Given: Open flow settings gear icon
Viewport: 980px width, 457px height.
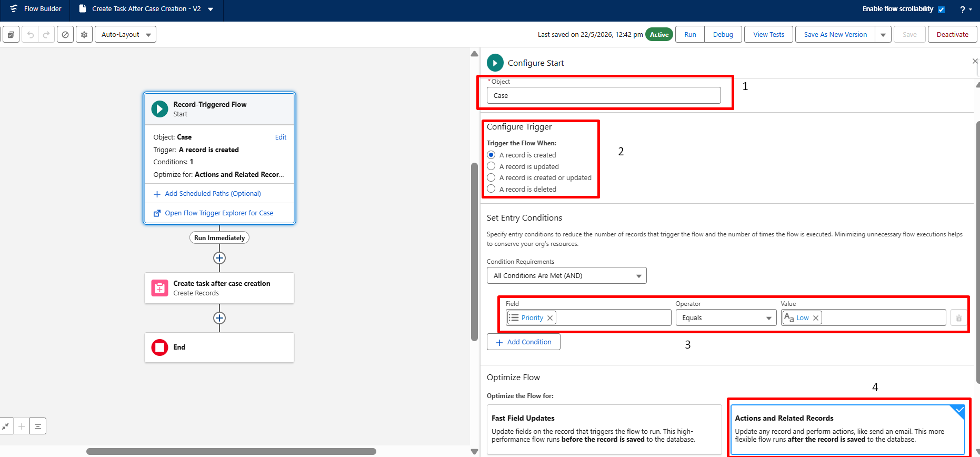Looking at the screenshot, I should (84, 35).
